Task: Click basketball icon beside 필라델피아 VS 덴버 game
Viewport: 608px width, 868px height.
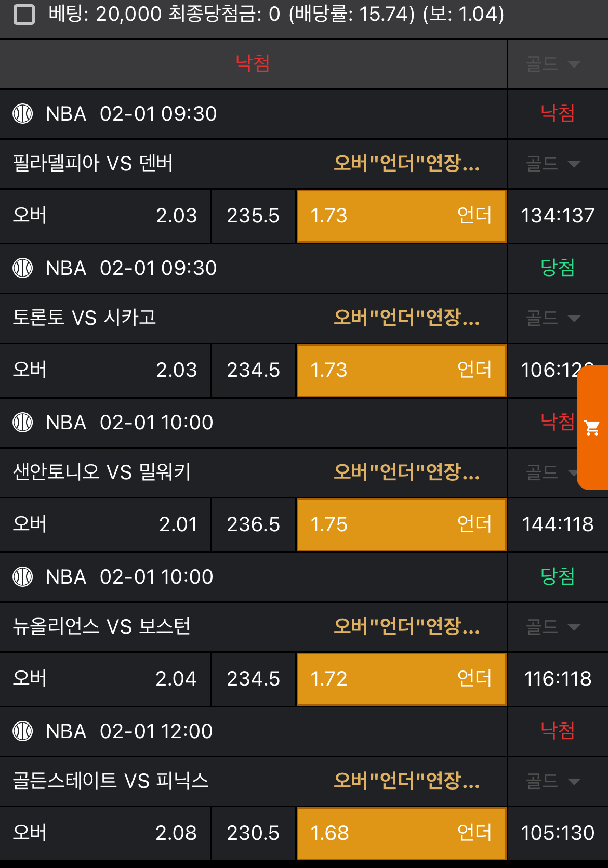Action: (x=23, y=113)
